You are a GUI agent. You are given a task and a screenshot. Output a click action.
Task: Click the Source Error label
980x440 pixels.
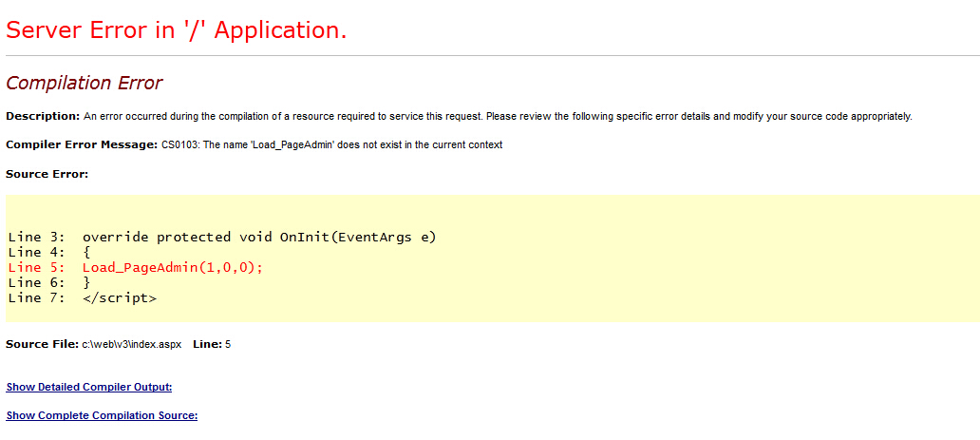point(47,174)
